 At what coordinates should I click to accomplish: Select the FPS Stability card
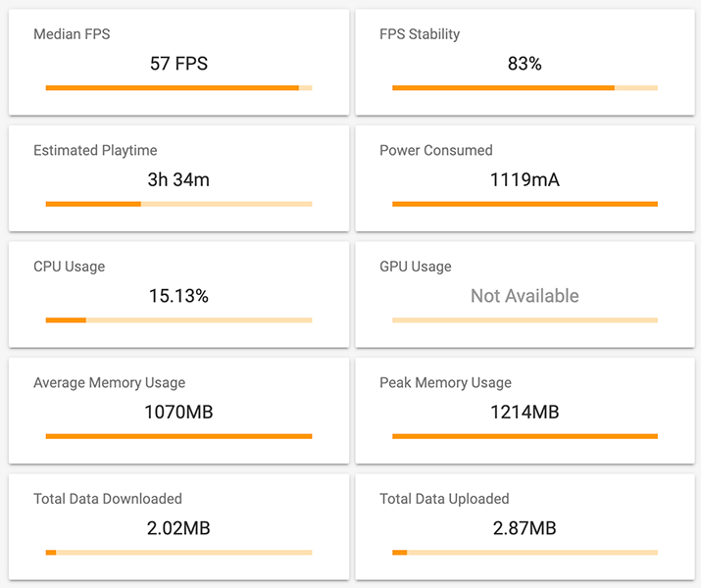(x=525, y=62)
